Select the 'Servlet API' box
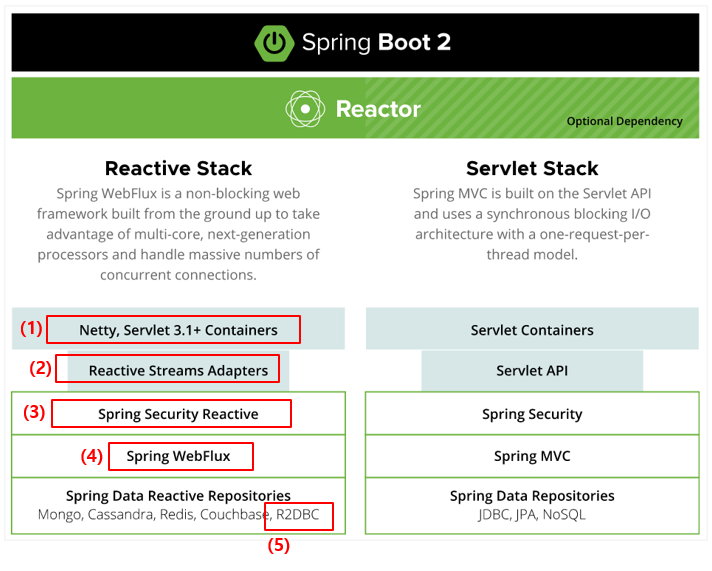Image resolution: width=712 pixels, height=571 pixels. click(x=532, y=371)
